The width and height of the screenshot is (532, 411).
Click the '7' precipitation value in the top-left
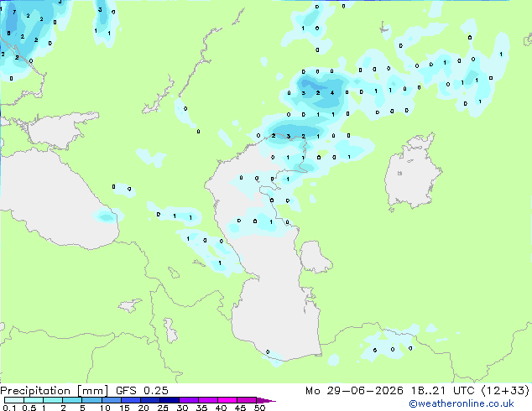14,13
